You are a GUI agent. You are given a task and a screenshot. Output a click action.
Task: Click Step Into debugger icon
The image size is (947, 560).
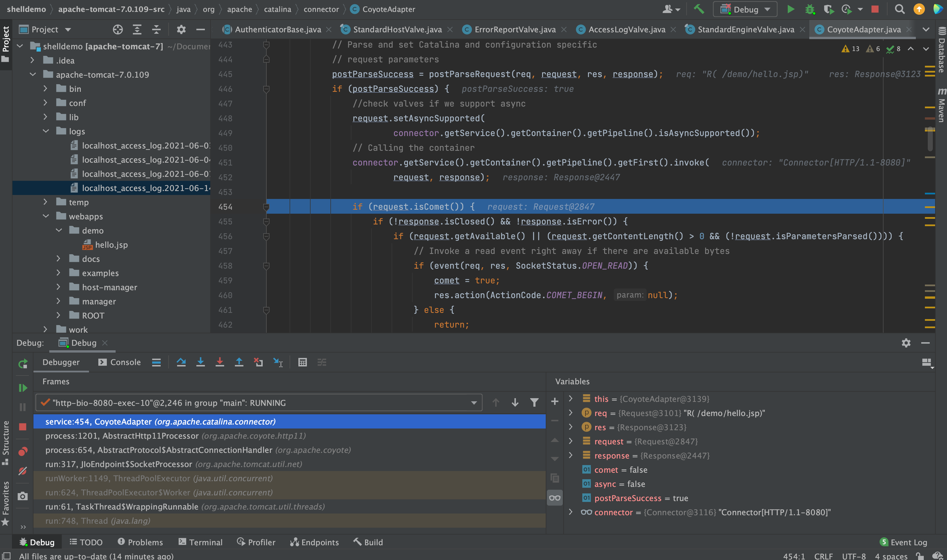point(200,362)
